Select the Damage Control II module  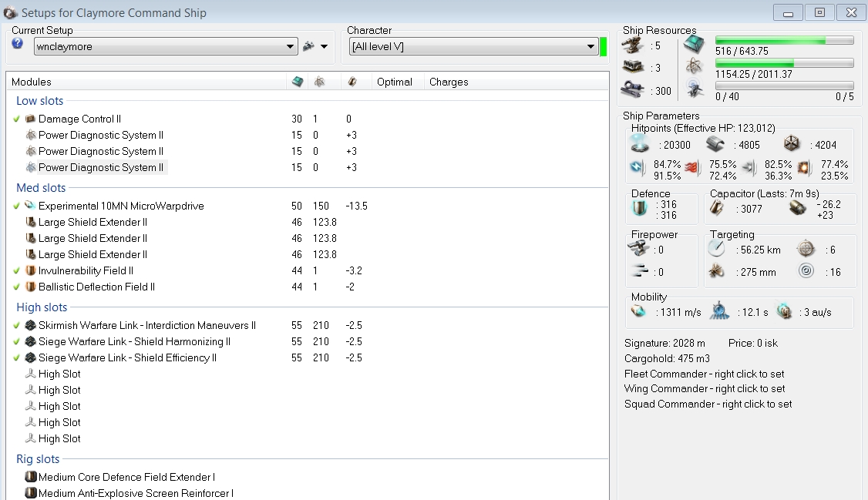(79, 119)
